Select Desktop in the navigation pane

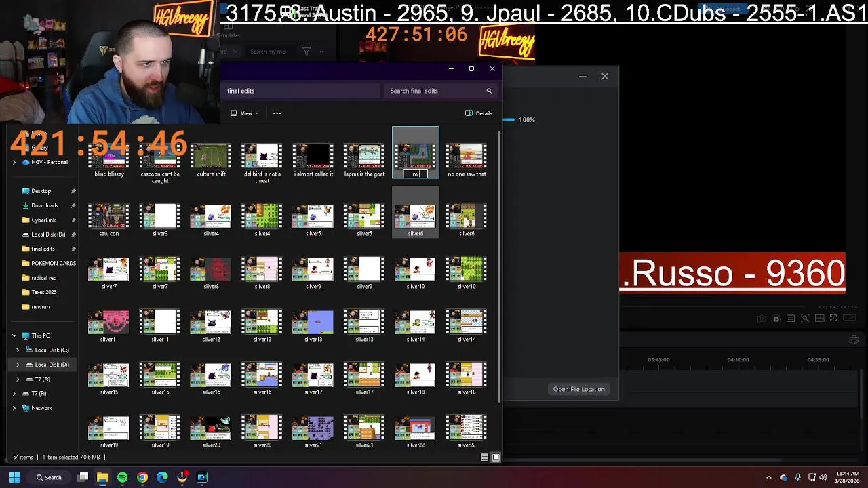[x=41, y=191]
